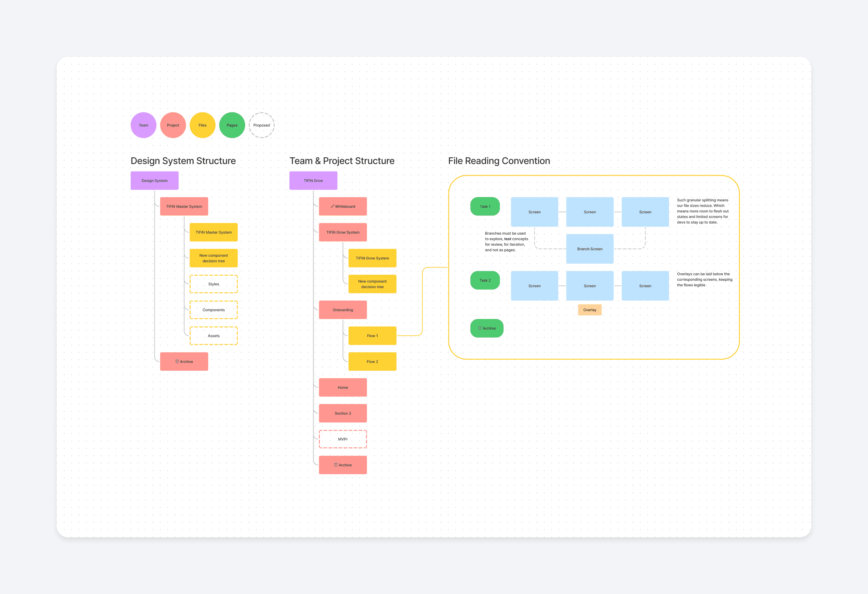Screen dimensions: 868x594
Task: Select the yellow Files legend circle
Action: [202, 125]
